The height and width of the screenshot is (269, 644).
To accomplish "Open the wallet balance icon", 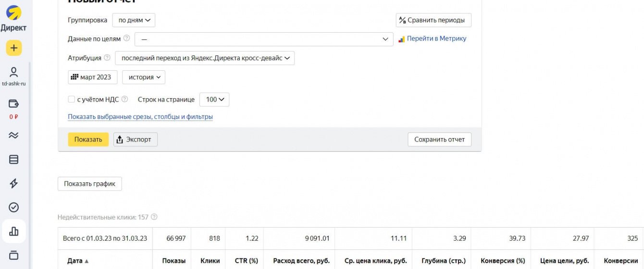I will pos(14,103).
